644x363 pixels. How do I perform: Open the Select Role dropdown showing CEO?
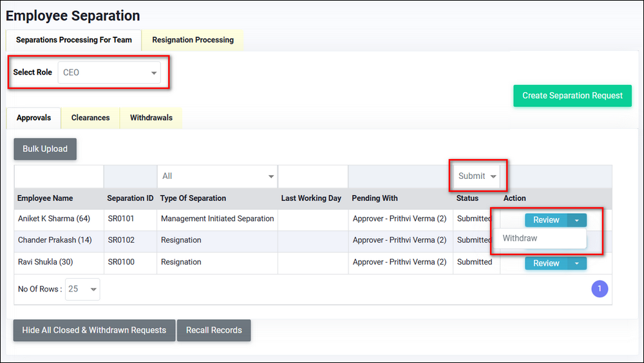coord(109,73)
